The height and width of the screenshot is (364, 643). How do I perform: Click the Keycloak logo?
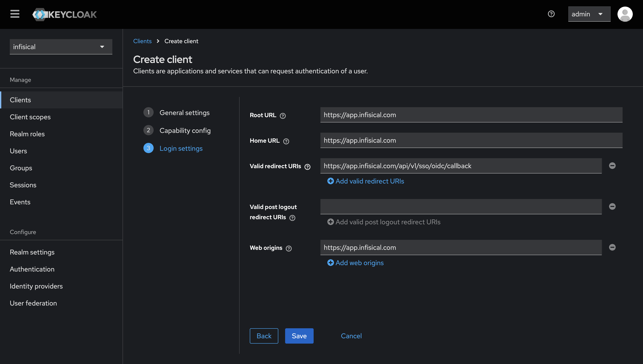(64, 14)
